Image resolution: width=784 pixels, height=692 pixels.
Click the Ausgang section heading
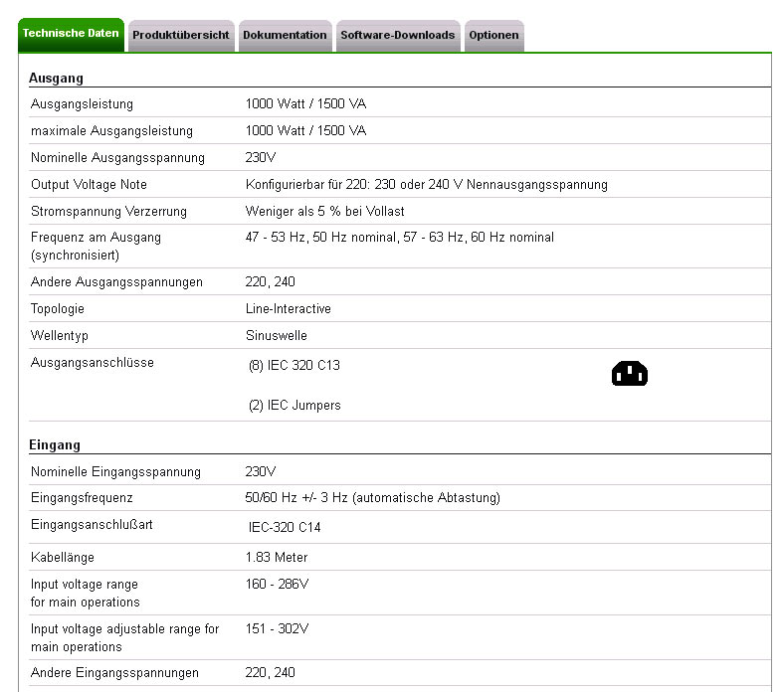(56, 78)
